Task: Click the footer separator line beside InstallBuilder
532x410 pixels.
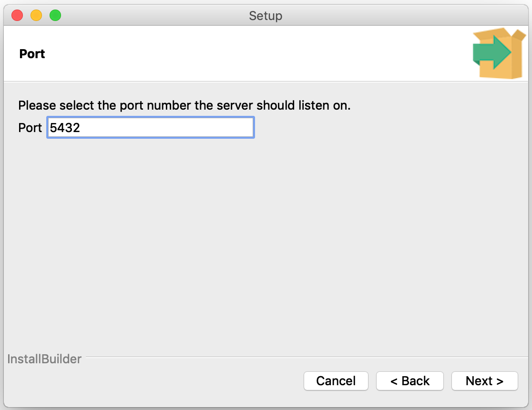Action: (x=307, y=357)
